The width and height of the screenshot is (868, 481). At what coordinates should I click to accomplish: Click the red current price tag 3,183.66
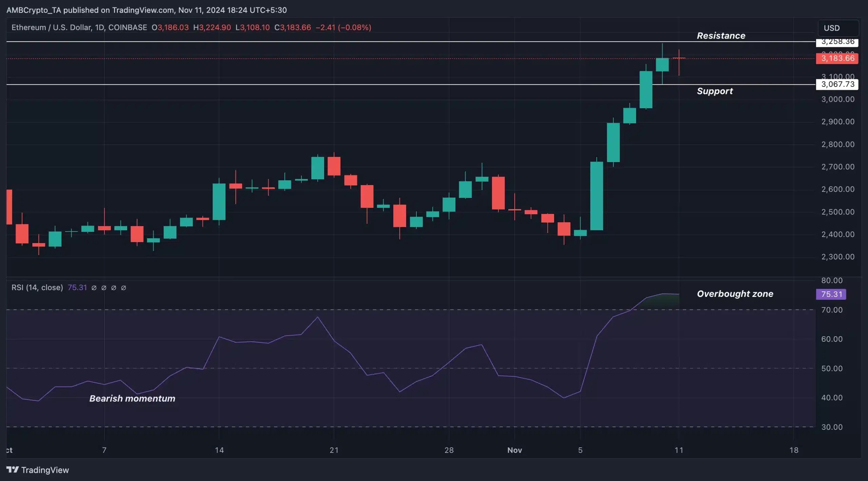837,58
